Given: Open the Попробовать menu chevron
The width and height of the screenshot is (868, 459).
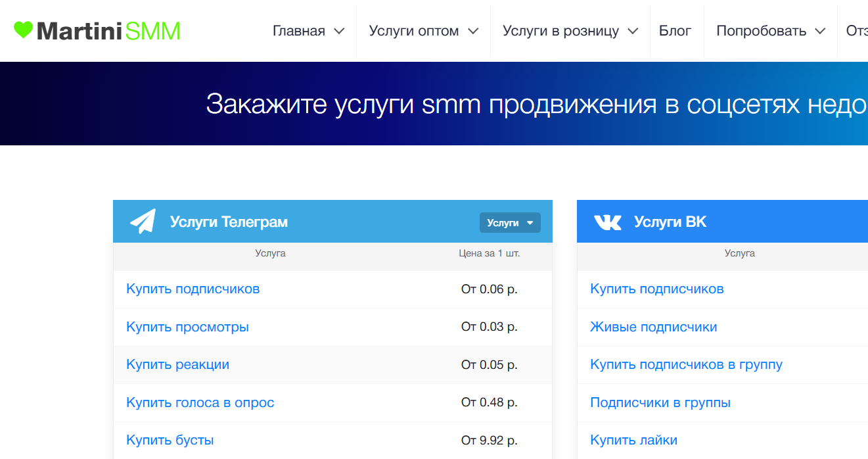Looking at the screenshot, I should coord(820,31).
